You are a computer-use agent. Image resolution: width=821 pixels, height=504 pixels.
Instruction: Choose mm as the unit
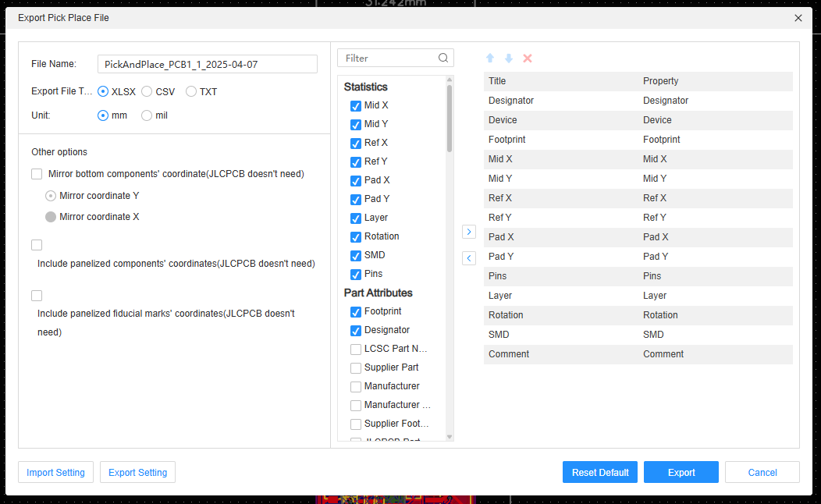tap(103, 115)
